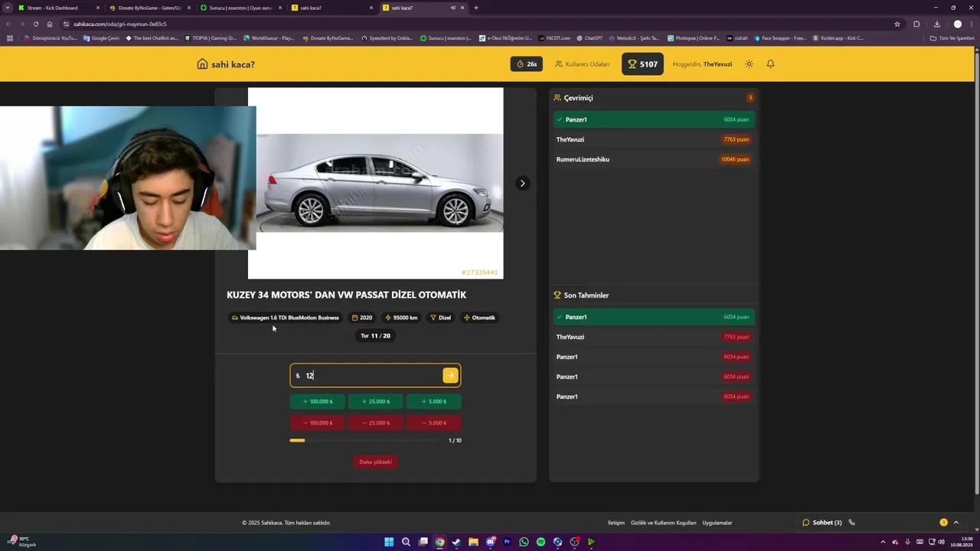Click the guess attempts progress bar
The height and width of the screenshot is (551, 980).
[x=364, y=440]
